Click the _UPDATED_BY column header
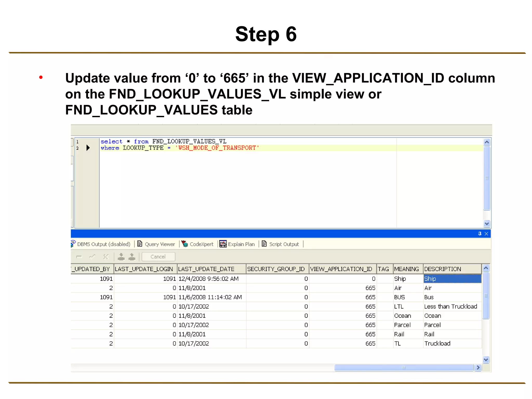Screen dimensions: 532x399 pos(92,269)
